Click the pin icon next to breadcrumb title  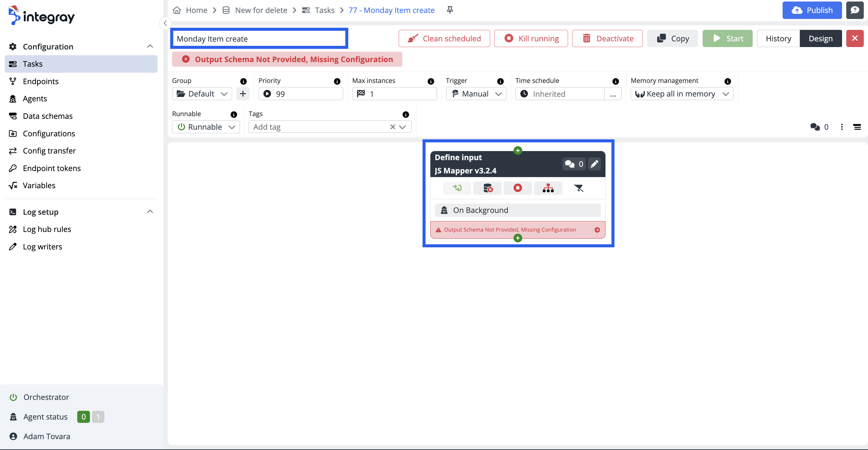[450, 10]
